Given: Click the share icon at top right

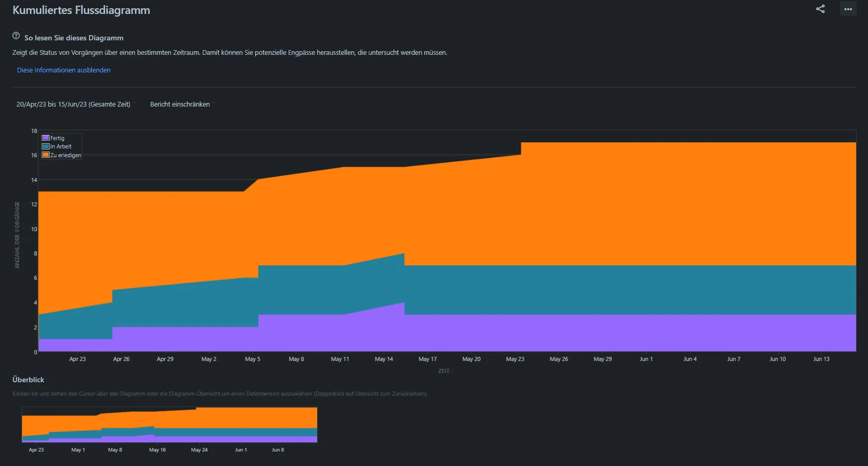Looking at the screenshot, I should click(820, 9).
